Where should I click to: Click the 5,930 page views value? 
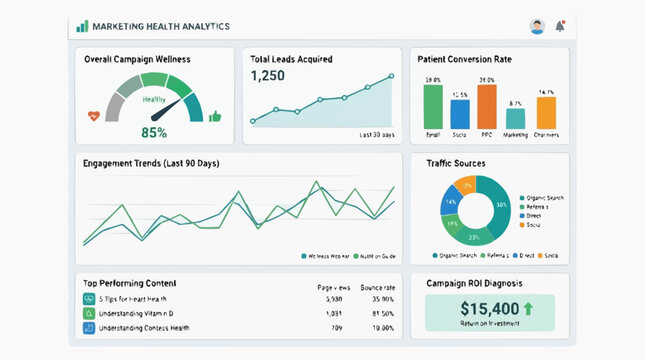pyautogui.click(x=334, y=299)
